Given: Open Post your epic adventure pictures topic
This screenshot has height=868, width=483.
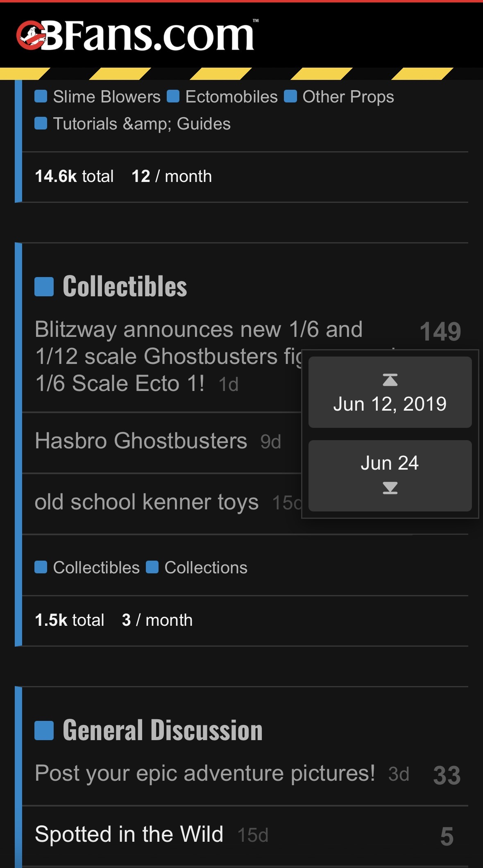Looking at the screenshot, I should pos(205,773).
